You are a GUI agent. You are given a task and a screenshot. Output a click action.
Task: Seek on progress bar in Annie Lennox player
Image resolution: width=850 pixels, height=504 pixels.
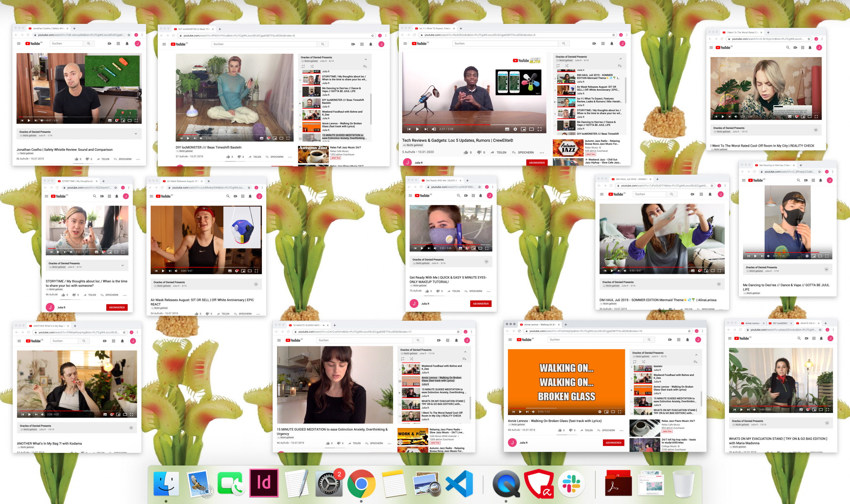[566, 408]
